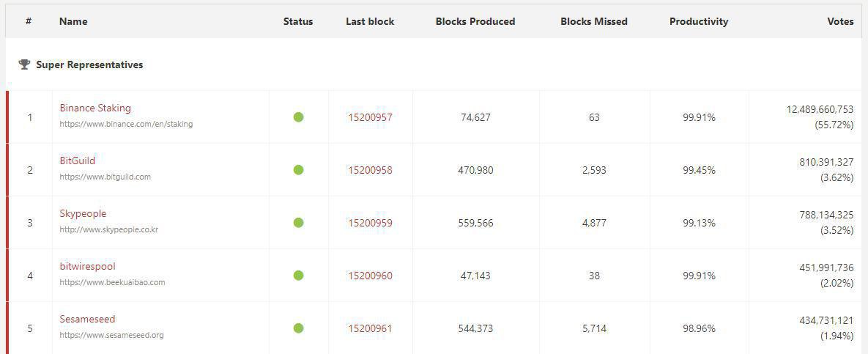The width and height of the screenshot is (868, 354).
Task: Click votes value 12,489,660,753
Action: coord(820,110)
